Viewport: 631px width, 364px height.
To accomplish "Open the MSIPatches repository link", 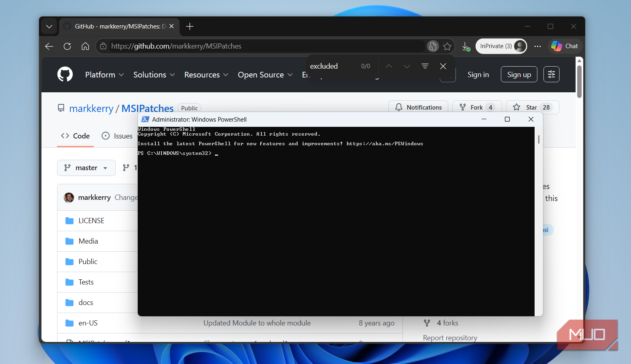I will [x=147, y=108].
